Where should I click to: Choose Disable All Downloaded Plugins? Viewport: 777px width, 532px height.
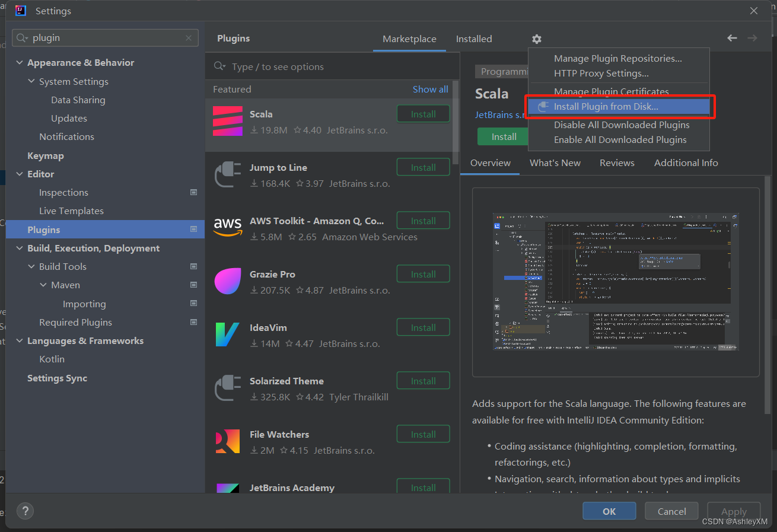click(x=619, y=125)
